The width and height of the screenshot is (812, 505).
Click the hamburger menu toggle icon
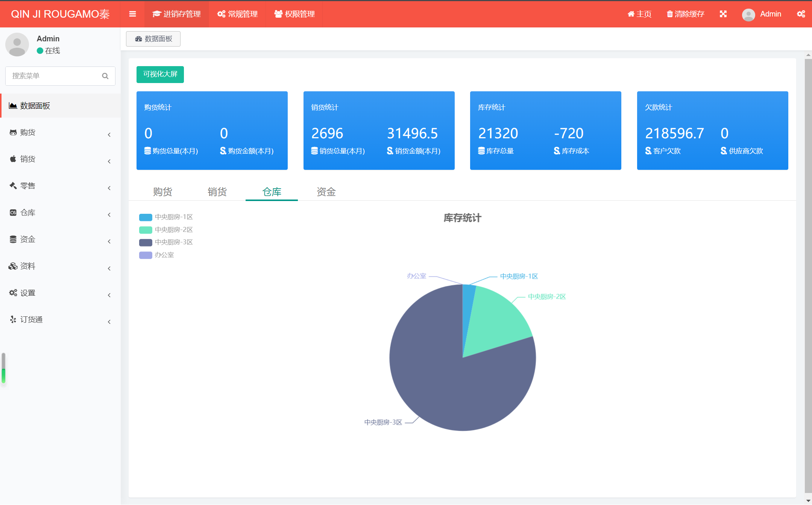pyautogui.click(x=132, y=14)
